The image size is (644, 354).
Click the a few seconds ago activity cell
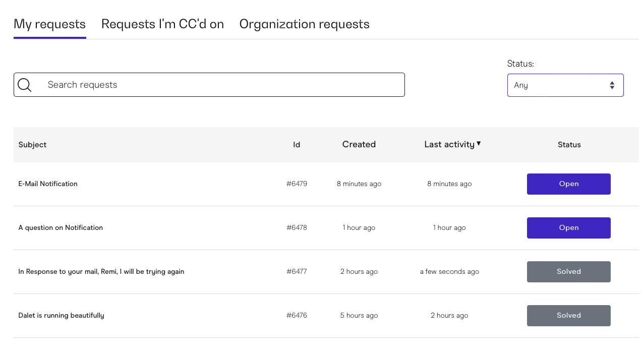click(x=449, y=272)
